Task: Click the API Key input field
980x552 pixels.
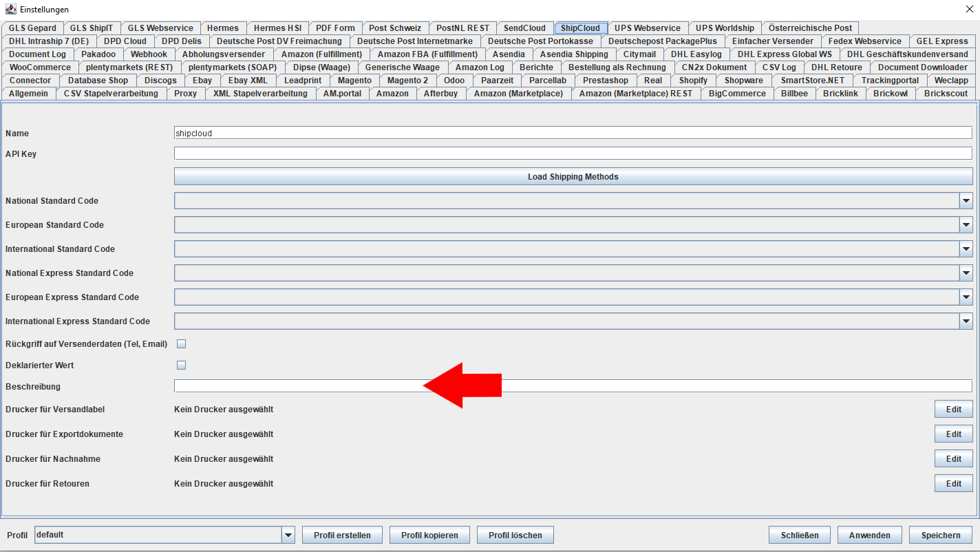Action: point(573,153)
